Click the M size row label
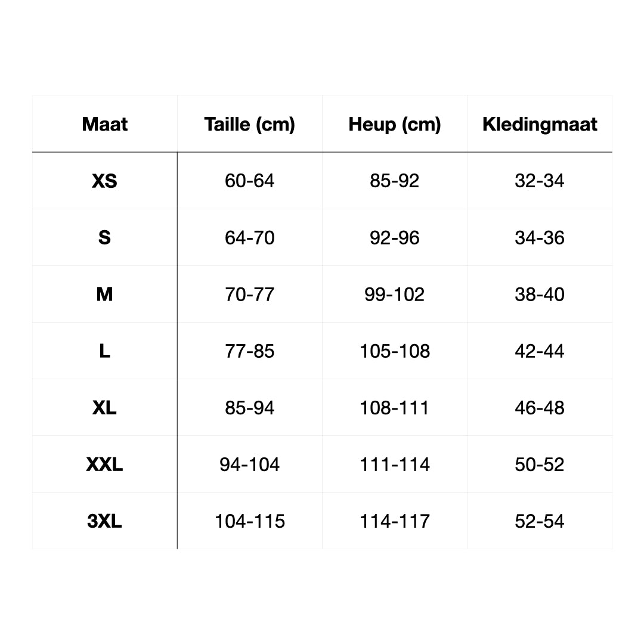The width and height of the screenshot is (644, 644). 105,295
